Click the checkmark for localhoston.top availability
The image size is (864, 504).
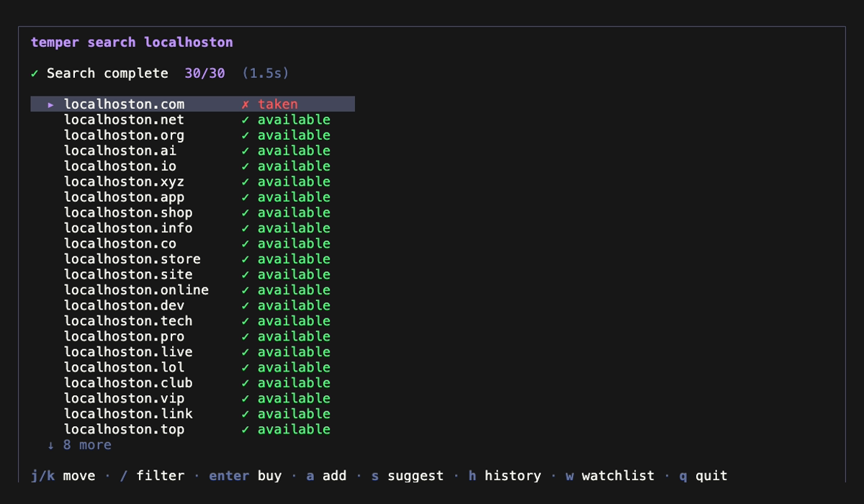point(246,429)
